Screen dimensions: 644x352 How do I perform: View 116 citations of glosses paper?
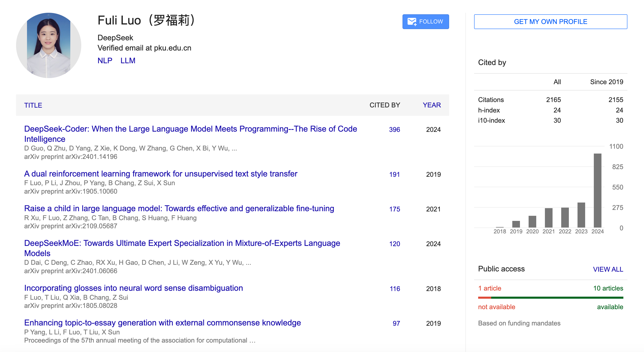(395, 289)
